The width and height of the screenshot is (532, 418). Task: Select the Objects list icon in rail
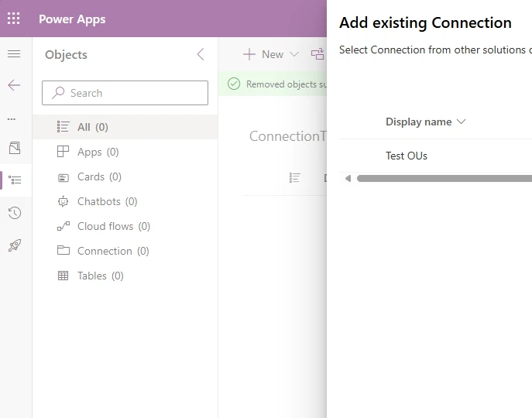14,180
